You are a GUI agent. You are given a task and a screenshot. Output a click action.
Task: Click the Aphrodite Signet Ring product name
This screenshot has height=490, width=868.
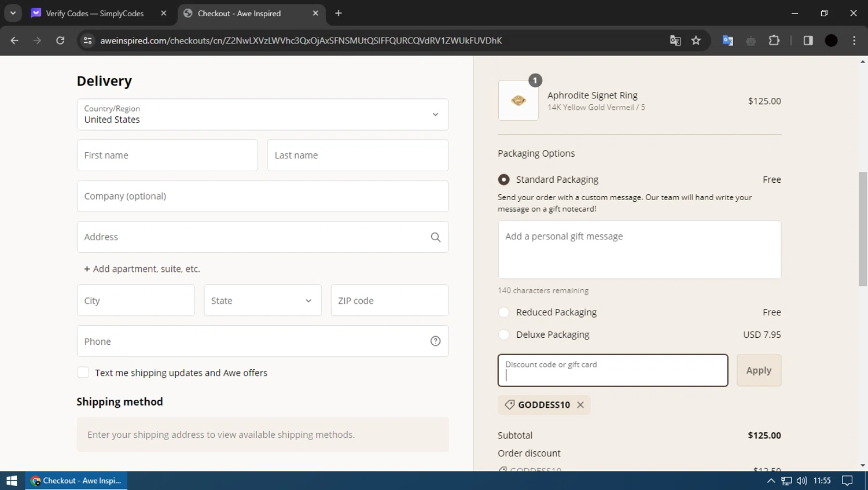[593, 95]
